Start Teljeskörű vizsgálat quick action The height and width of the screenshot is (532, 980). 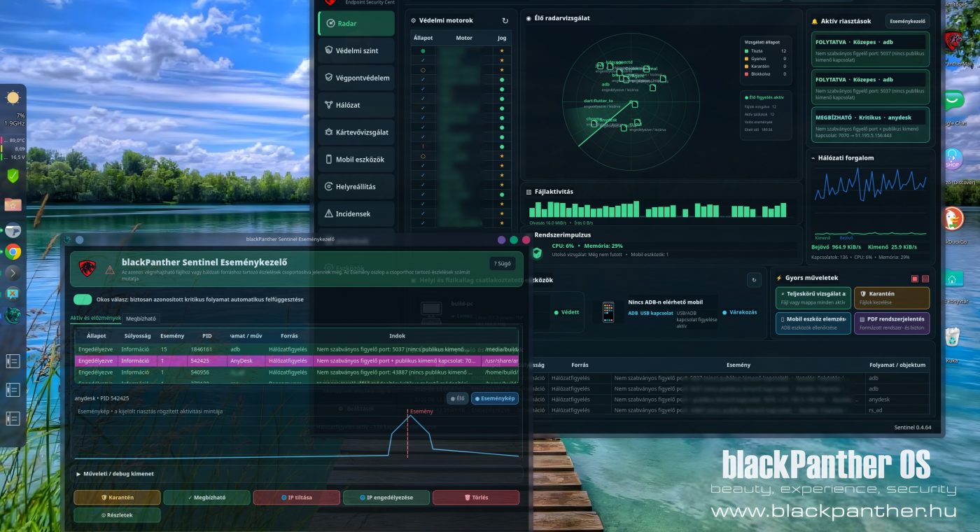(813, 297)
